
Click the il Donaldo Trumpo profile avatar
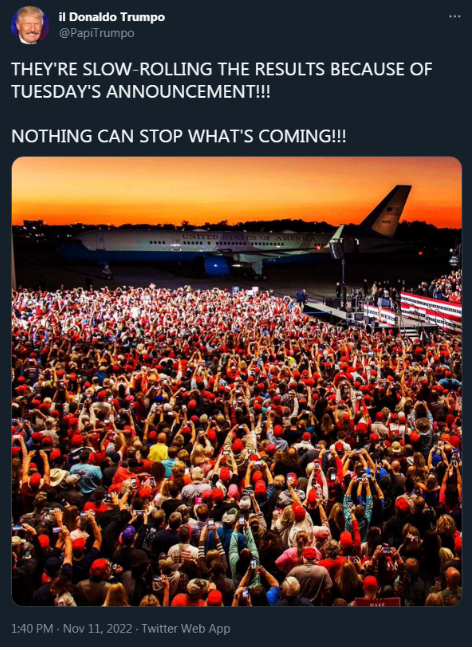pos(30,25)
